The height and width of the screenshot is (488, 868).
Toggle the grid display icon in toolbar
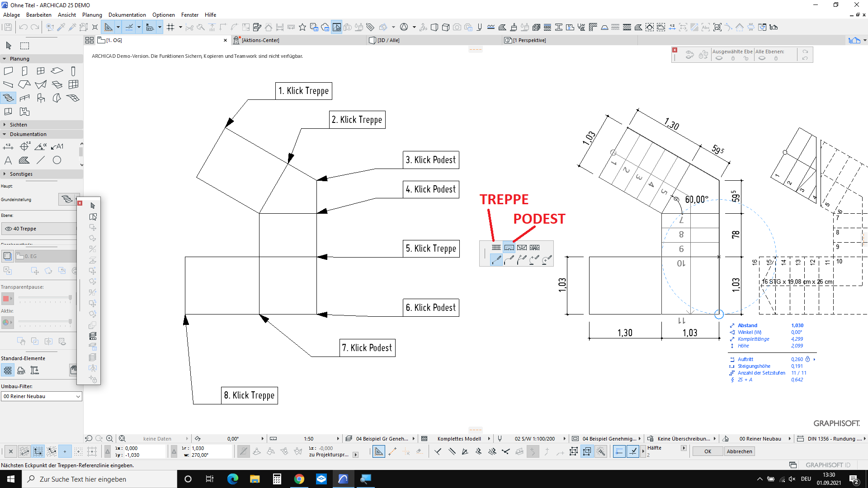170,27
